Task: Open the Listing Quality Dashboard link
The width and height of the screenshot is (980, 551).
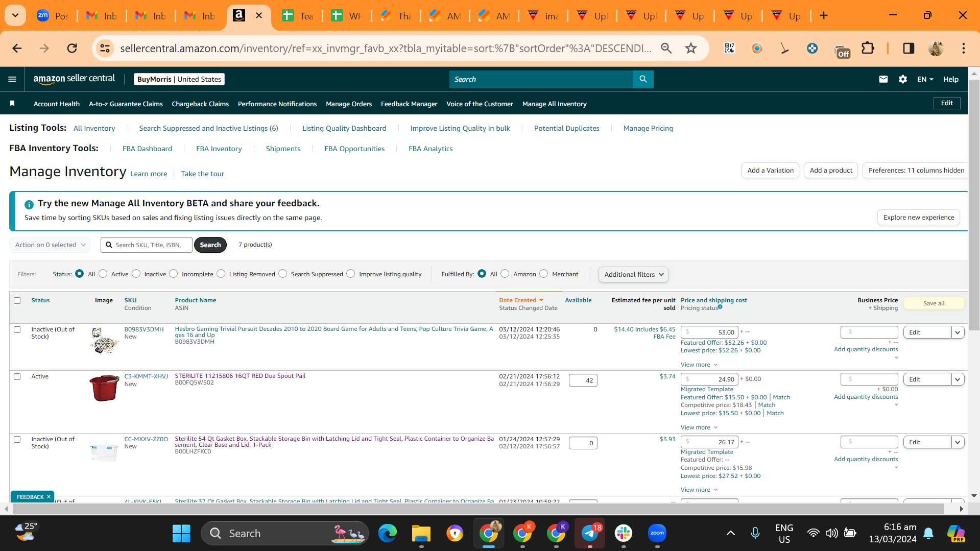Action: click(x=344, y=128)
